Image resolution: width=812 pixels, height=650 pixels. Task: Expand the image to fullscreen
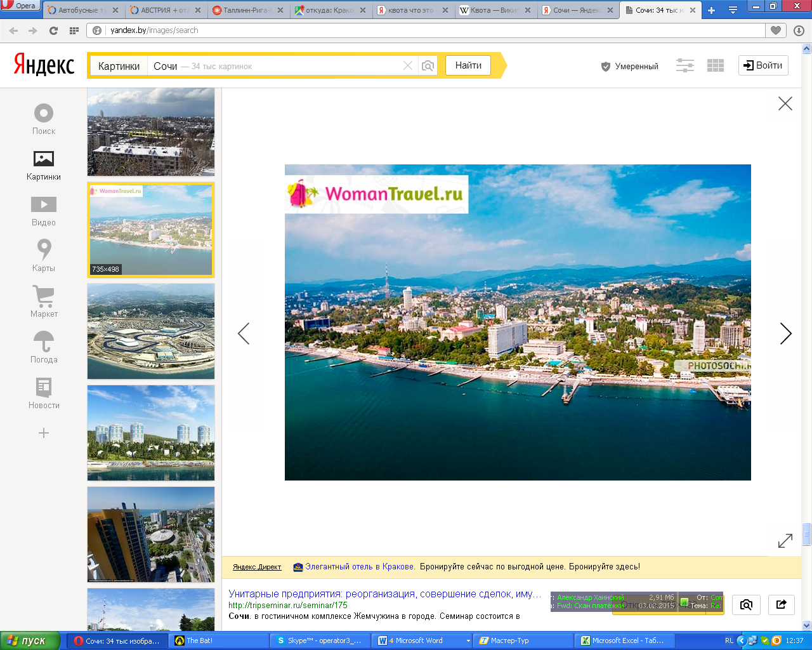click(x=785, y=541)
